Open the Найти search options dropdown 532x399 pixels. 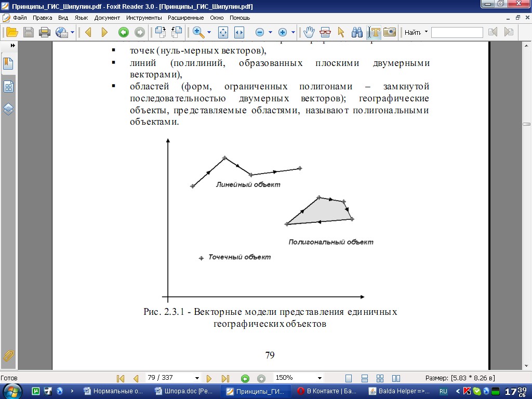(x=426, y=32)
